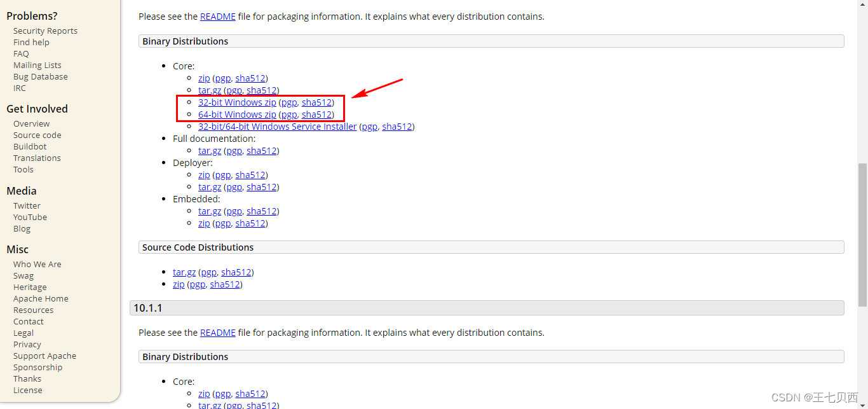Open Who We Are page
This screenshot has width=868, height=409.
(x=37, y=264)
